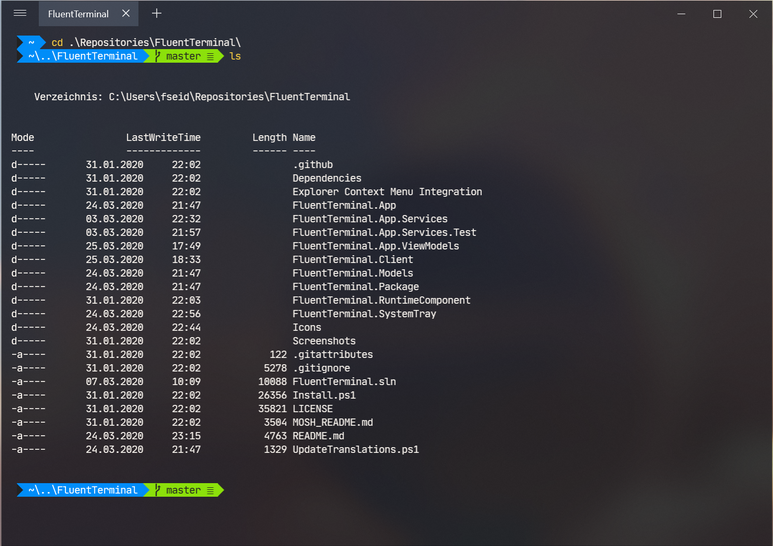This screenshot has width=773, height=546.
Task: Click the FluentTerminal.App.Services directory name
Action: (x=370, y=219)
